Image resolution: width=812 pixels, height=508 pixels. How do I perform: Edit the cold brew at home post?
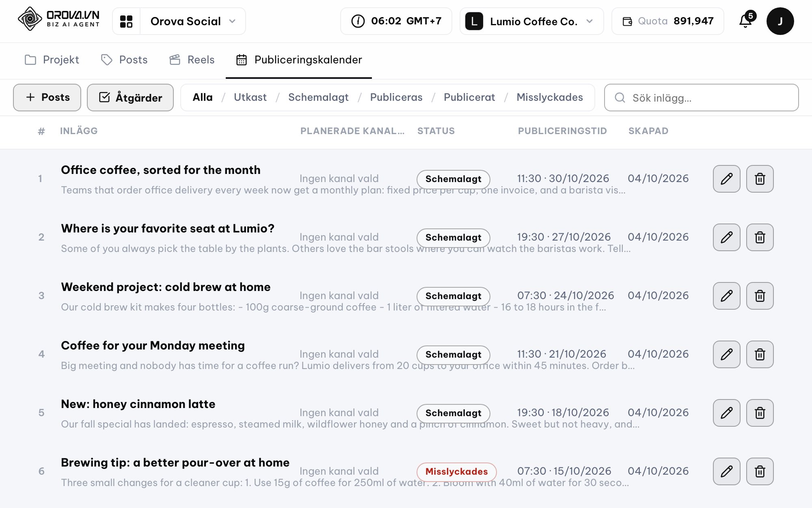[x=727, y=296]
